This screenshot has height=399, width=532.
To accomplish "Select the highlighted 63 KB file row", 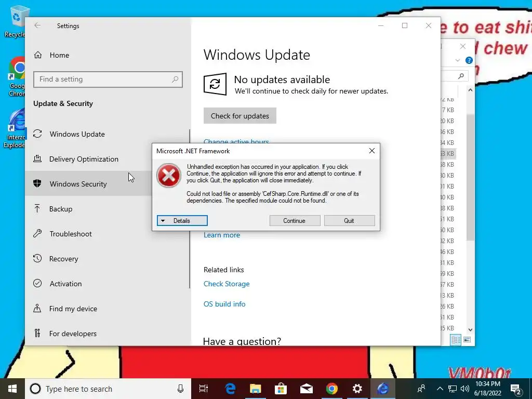I will (448, 153).
